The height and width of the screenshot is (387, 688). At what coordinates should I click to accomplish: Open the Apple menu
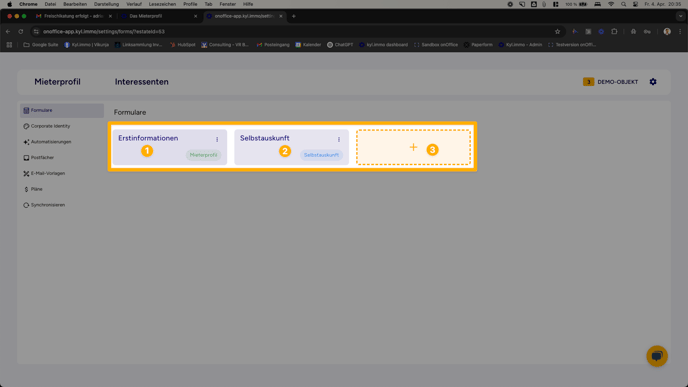point(10,4)
